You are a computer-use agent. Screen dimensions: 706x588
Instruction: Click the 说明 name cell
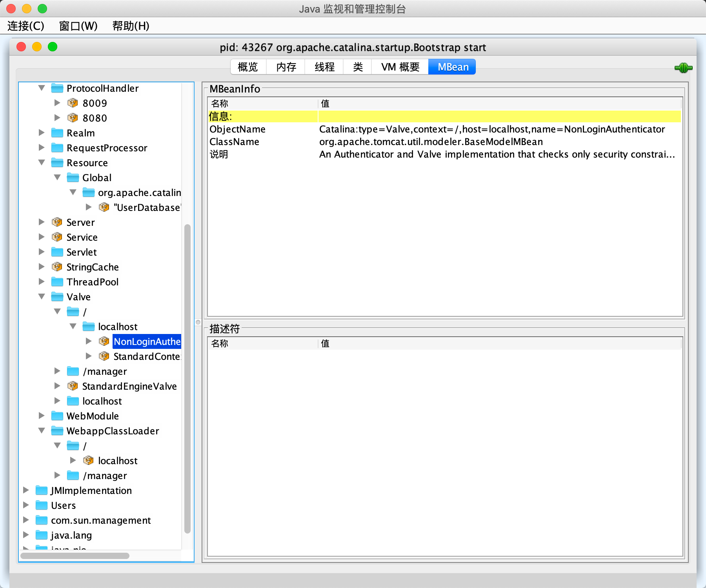(x=219, y=154)
